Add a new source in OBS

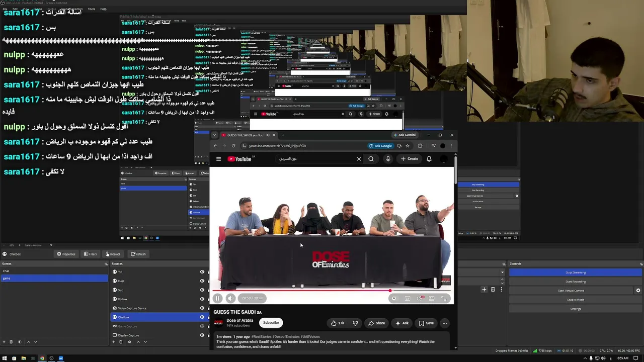coord(113,342)
